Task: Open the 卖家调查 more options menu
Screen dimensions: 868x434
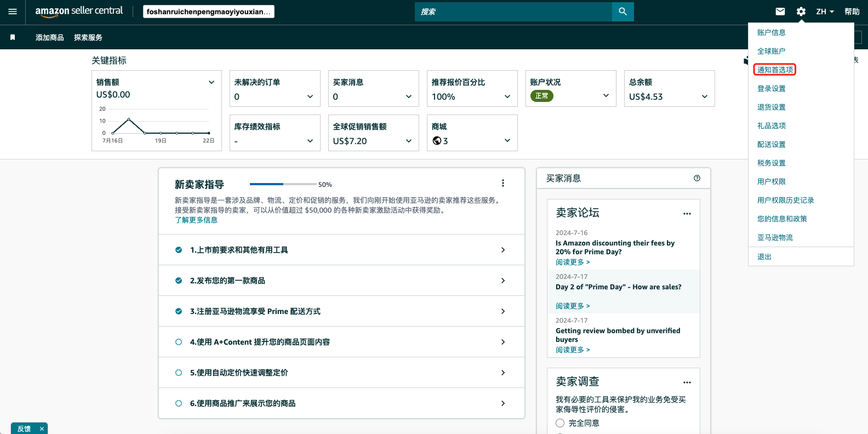Action: (x=687, y=382)
